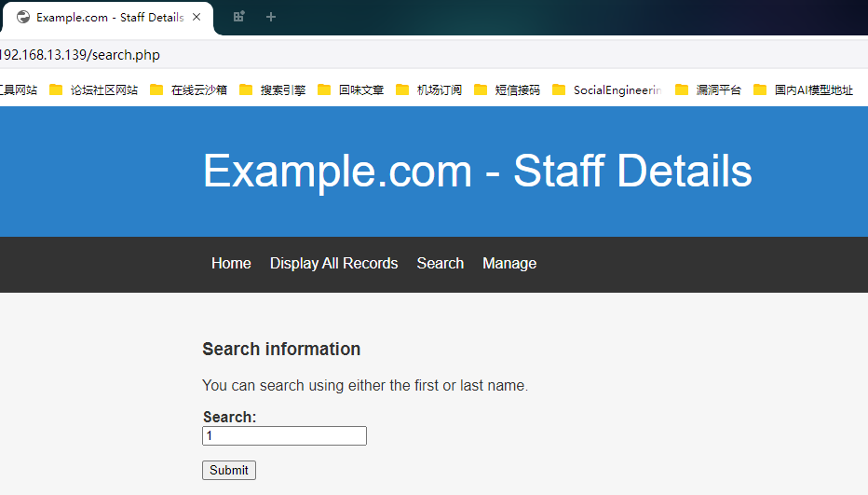Screen dimensions: 868x495
Task: Open the 论坛社区网站 bookmark folder
Action: [x=93, y=89]
